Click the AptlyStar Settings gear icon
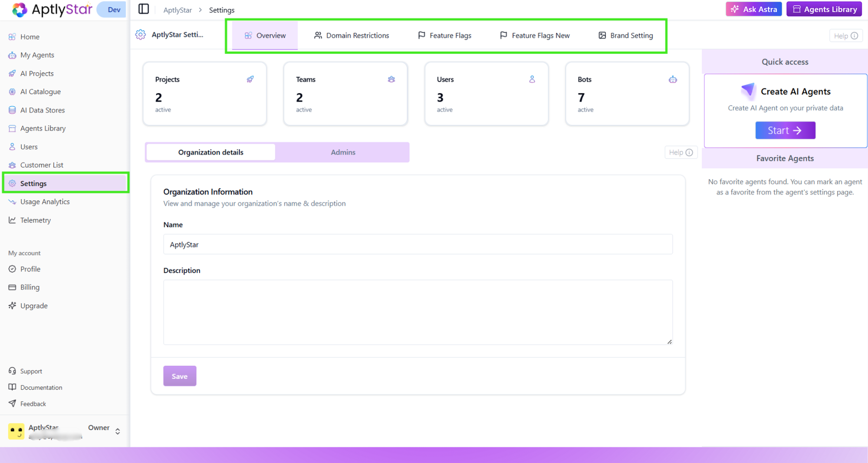 click(140, 35)
